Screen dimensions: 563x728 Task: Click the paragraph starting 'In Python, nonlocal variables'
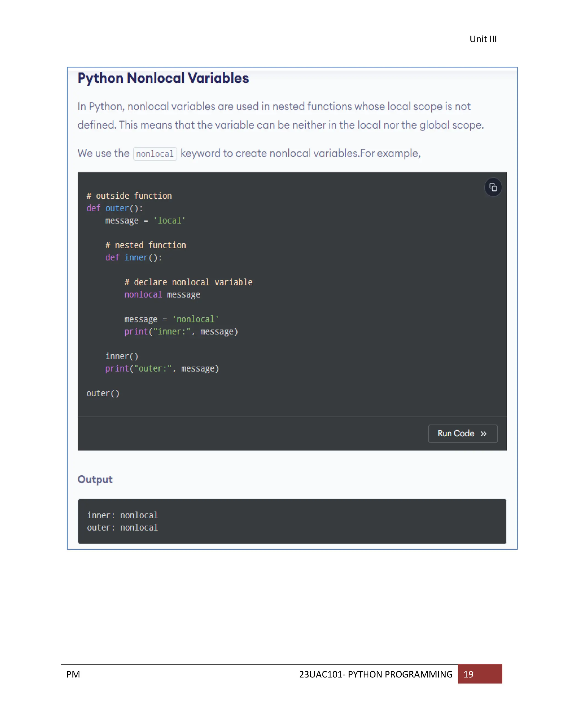[280, 116]
